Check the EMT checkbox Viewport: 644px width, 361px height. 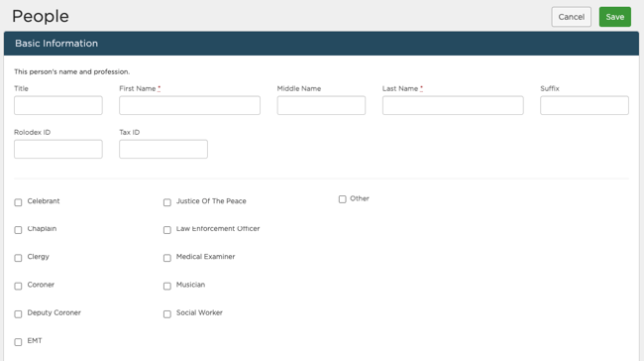[x=18, y=342]
